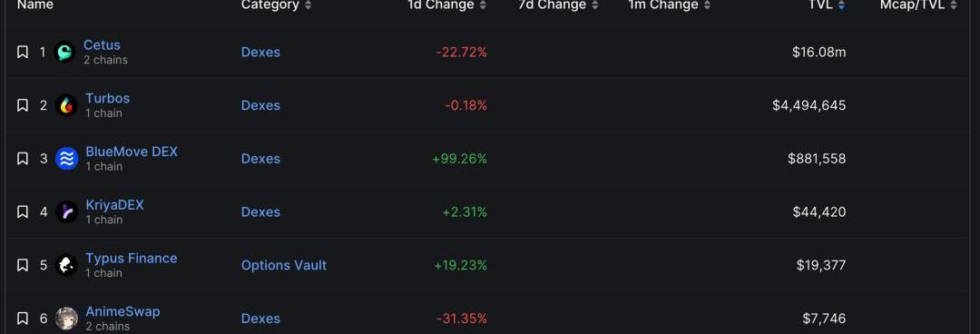Click the KriyaDEX logo icon
This screenshot has height=334, width=980.
pyautogui.click(x=66, y=211)
